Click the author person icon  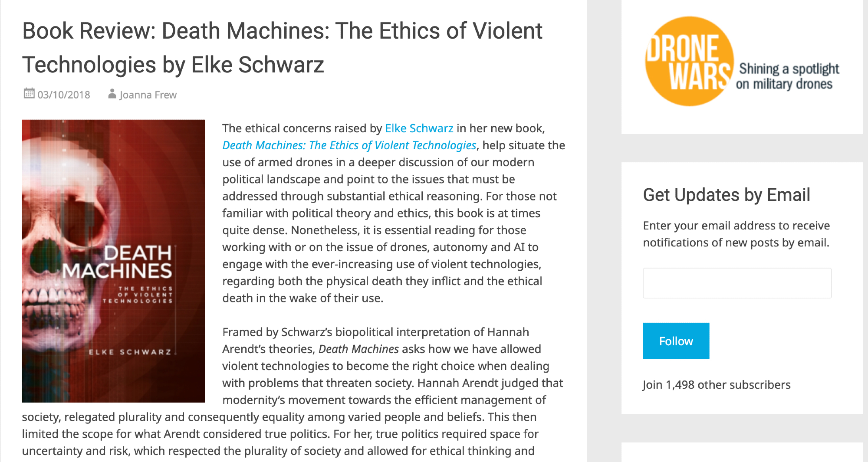tap(112, 94)
